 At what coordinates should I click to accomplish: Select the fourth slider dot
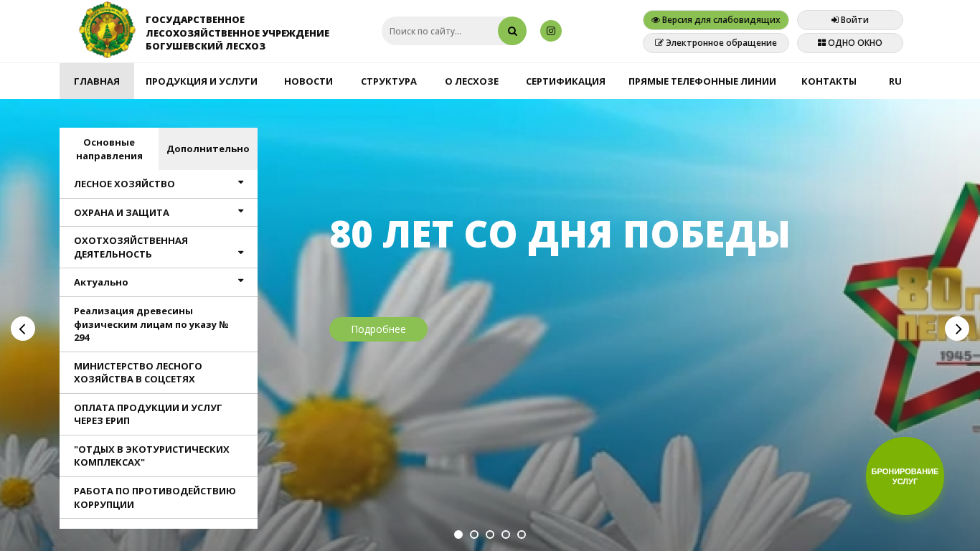pyautogui.click(x=506, y=534)
